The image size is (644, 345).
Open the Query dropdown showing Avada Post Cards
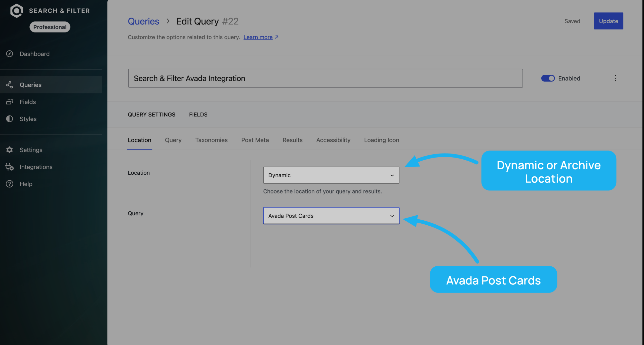(x=331, y=216)
